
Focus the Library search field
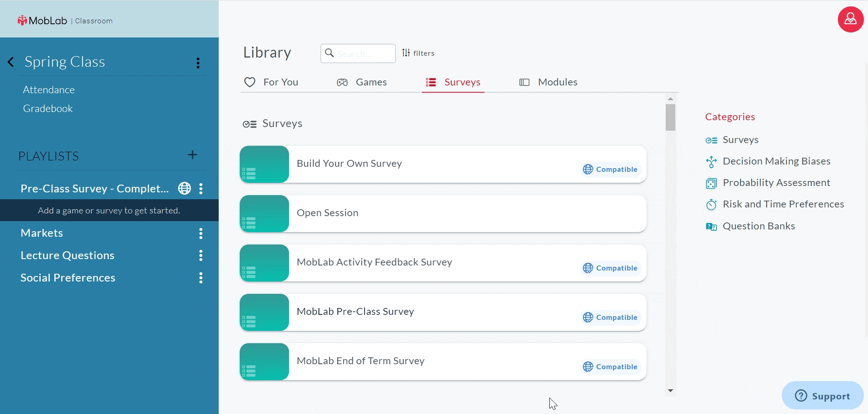click(358, 53)
